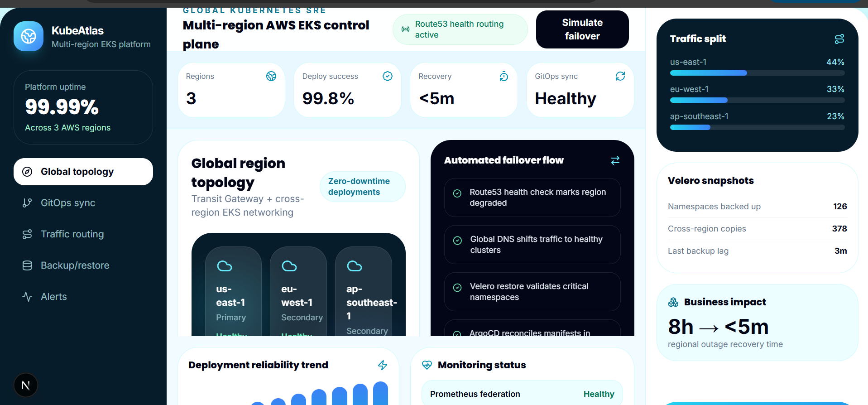868x405 pixels.
Task: Click the 44% us-east-1 value
Action: [835, 62]
